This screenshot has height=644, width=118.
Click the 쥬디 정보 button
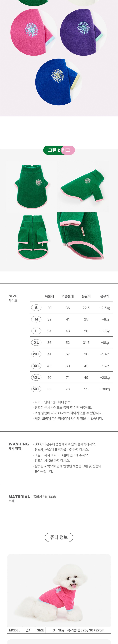coord(59,537)
